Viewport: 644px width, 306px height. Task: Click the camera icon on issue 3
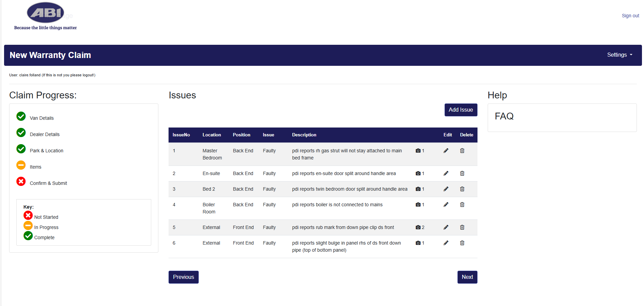418,189
